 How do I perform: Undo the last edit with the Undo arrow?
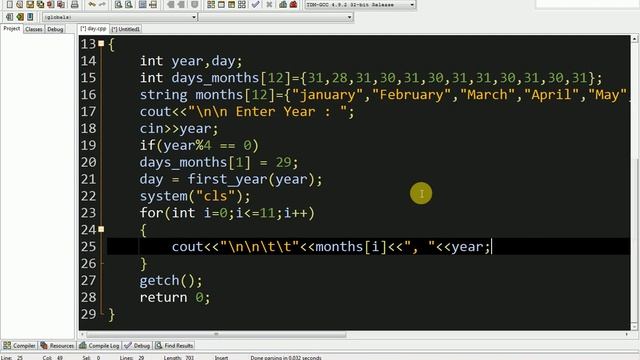coord(92,4)
